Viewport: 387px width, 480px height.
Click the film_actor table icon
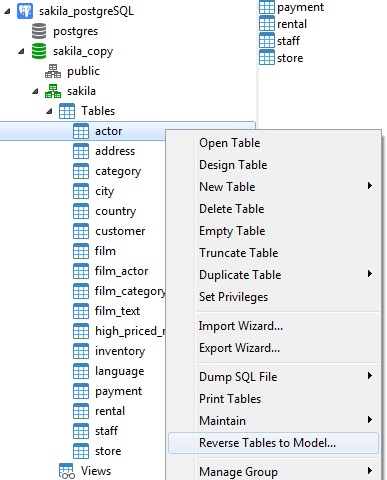pyautogui.click(x=81, y=271)
